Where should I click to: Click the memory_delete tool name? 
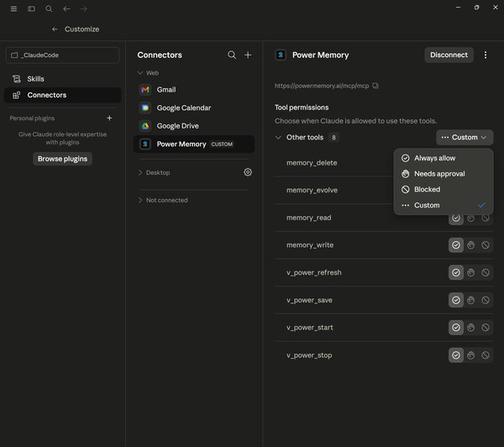click(312, 163)
